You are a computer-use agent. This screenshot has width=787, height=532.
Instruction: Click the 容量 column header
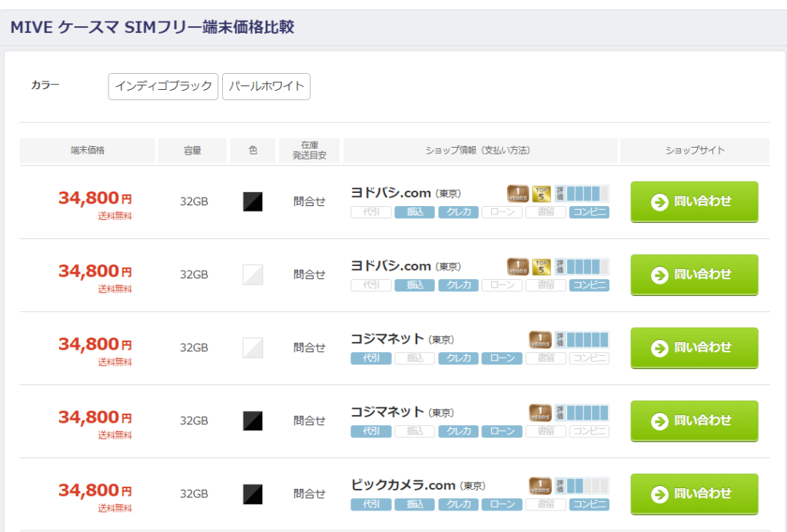[x=192, y=151]
